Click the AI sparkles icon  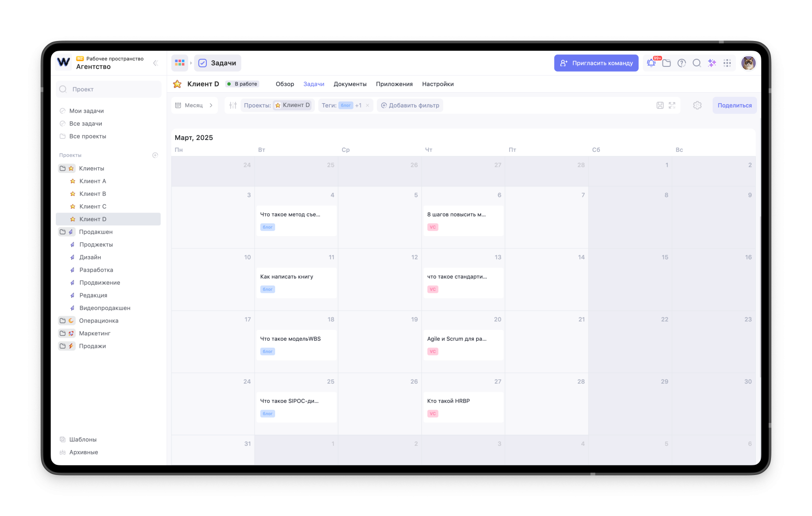(712, 63)
